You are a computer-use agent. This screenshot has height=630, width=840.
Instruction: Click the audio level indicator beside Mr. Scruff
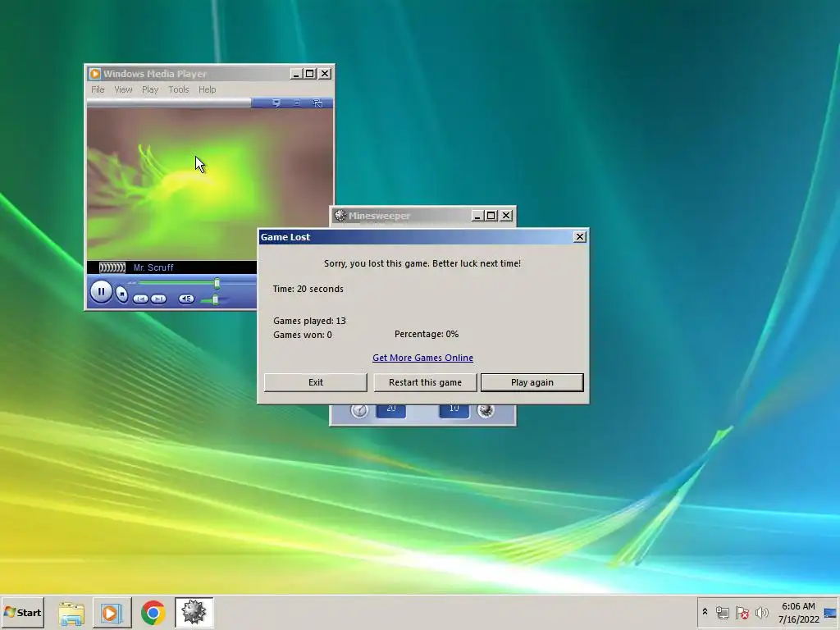coord(112,267)
